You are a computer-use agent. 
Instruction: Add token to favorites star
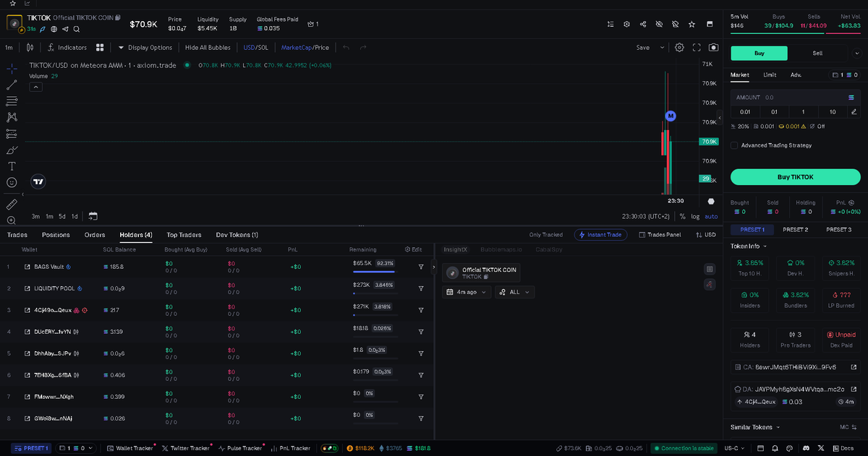[x=692, y=24]
